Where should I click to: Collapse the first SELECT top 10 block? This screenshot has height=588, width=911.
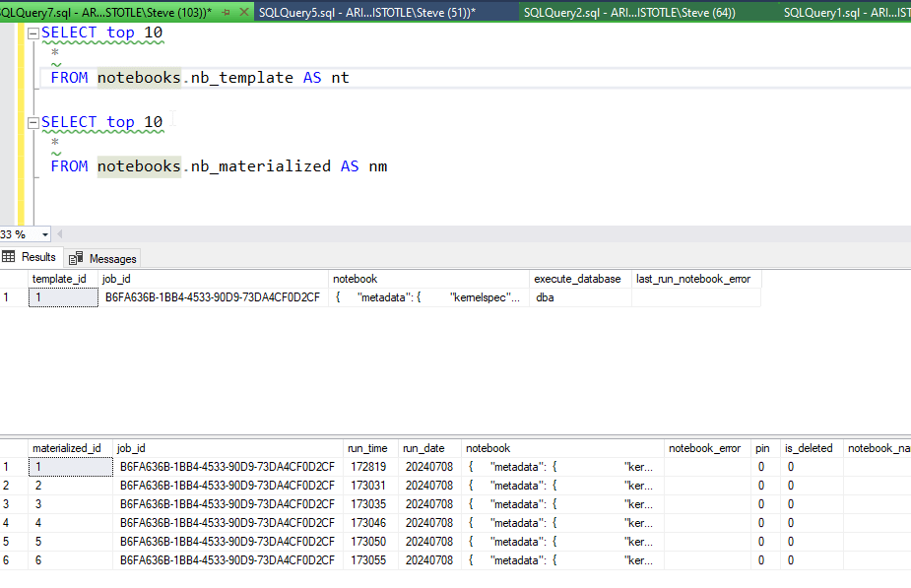pos(33,33)
